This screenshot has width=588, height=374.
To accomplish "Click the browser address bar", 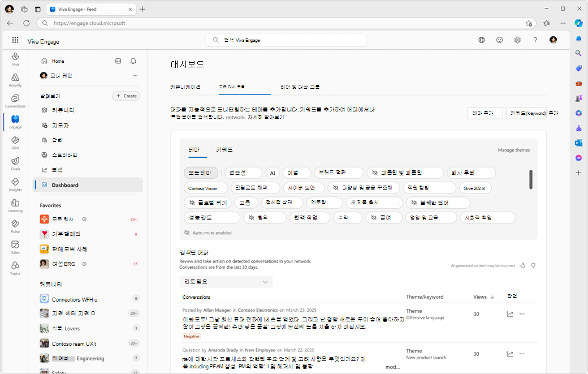I will coord(286,23).
